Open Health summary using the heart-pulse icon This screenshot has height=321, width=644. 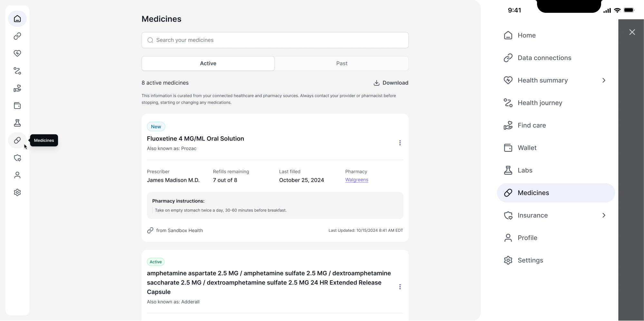17,53
